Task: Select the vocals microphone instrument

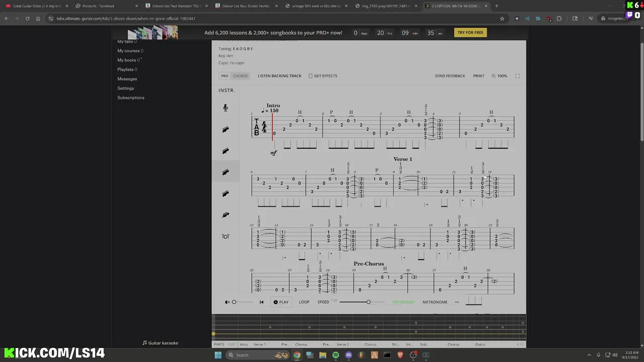Action: tap(225, 108)
